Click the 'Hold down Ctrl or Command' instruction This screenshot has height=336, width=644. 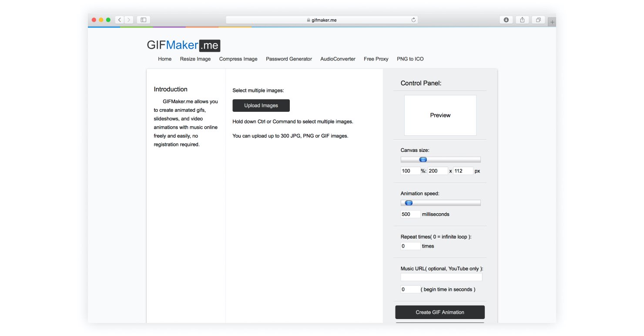coord(293,121)
